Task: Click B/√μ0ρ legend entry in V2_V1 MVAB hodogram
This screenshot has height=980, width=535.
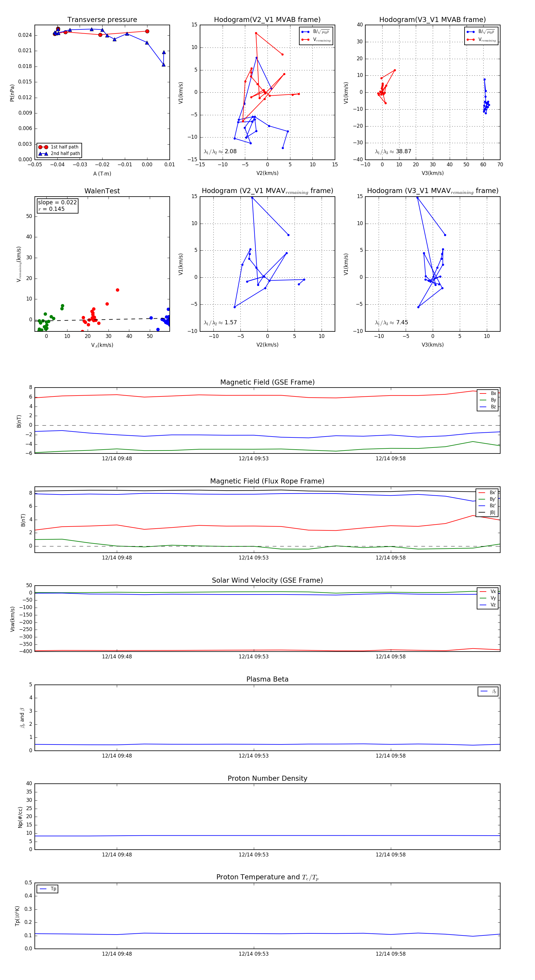Action: click(x=316, y=32)
